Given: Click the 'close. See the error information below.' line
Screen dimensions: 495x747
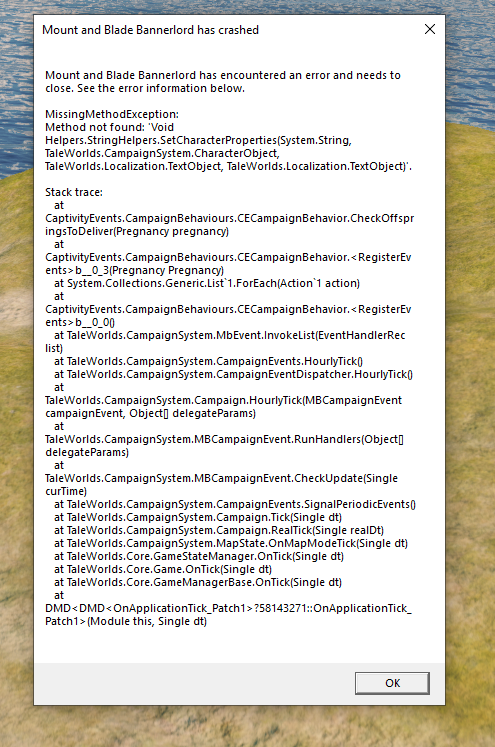Looking at the screenshot, I should 145,89.
